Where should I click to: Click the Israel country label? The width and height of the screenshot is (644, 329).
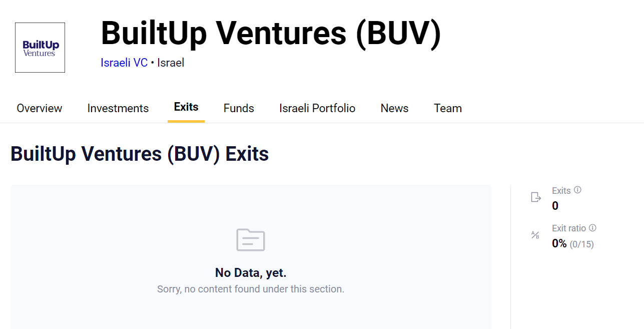[171, 63]
